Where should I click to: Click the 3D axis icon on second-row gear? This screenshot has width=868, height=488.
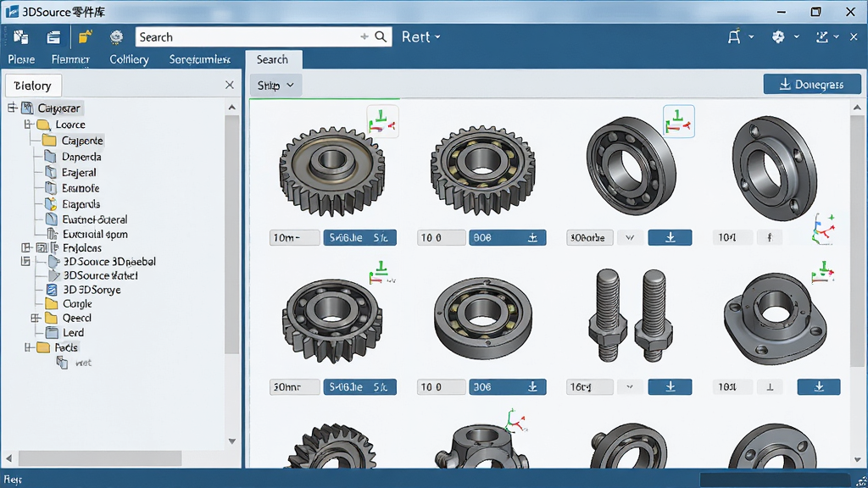(382, 273)
